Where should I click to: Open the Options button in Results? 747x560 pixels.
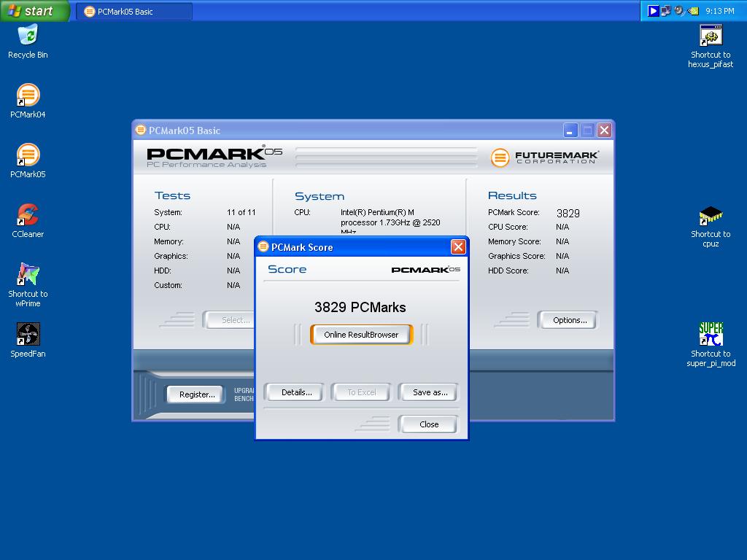pos(569,321)
